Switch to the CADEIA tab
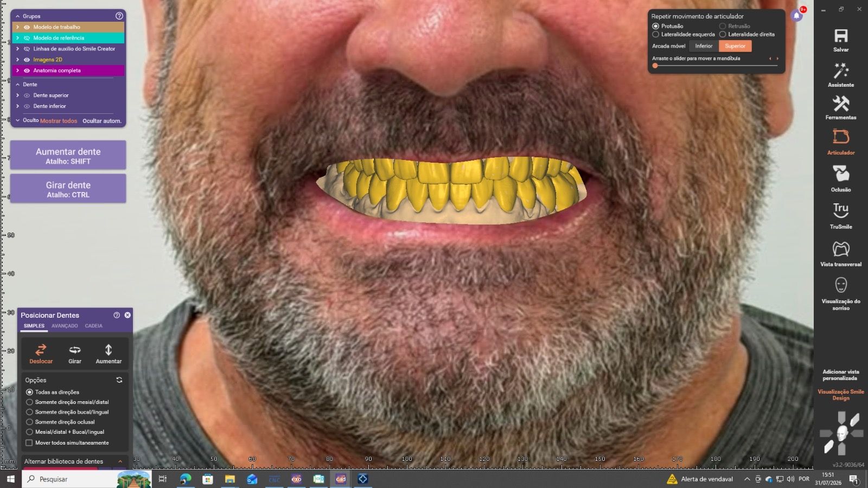Screen dimensions: 868x488 [x=93, y=326]
